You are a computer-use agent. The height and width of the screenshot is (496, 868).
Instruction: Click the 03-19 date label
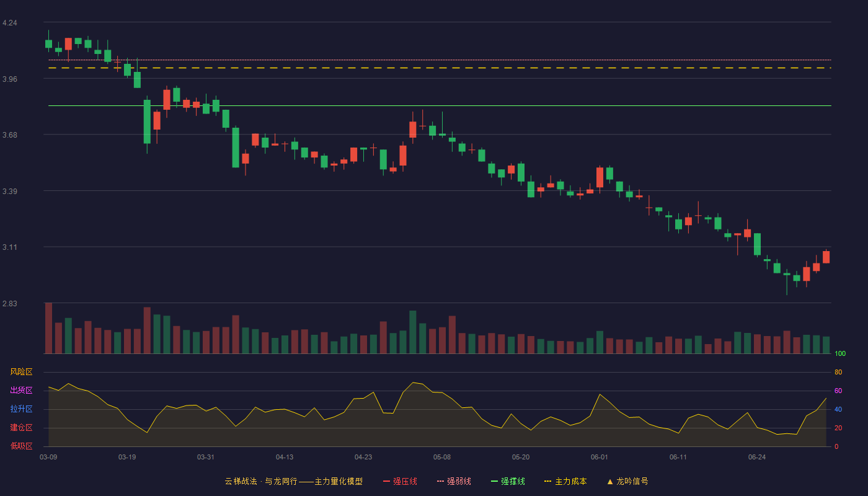pyautogui.click(x=127, y=457)
